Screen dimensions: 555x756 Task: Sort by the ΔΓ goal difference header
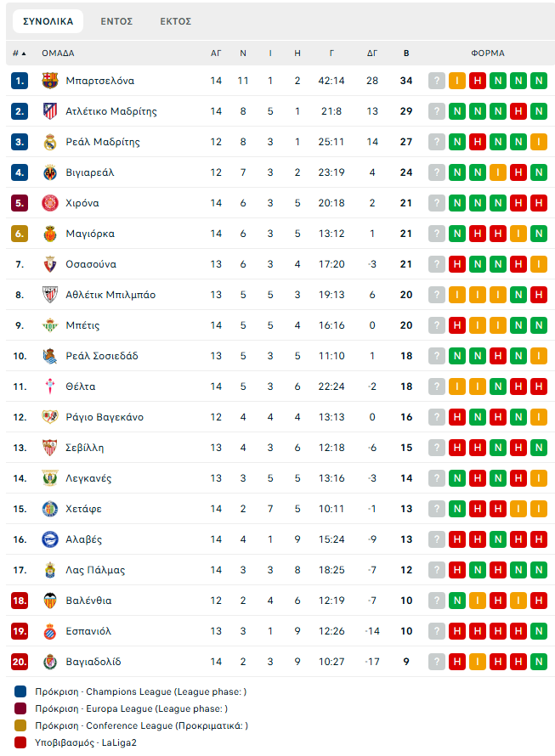[372, 53]
